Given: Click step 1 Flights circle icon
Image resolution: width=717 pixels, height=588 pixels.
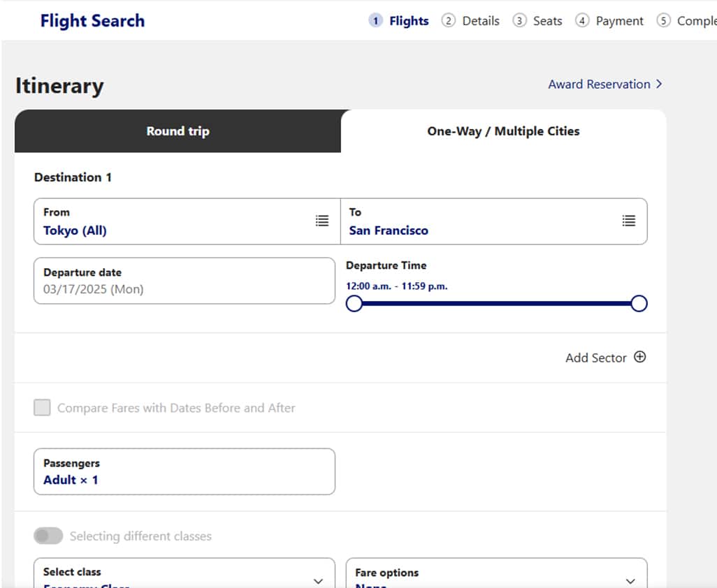Looking at the screenshot, I should pyautogui.click(x=376, y=21).
